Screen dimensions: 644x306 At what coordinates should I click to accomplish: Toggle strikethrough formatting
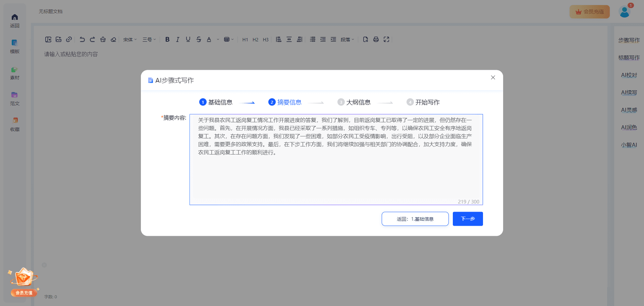[199, 39]
